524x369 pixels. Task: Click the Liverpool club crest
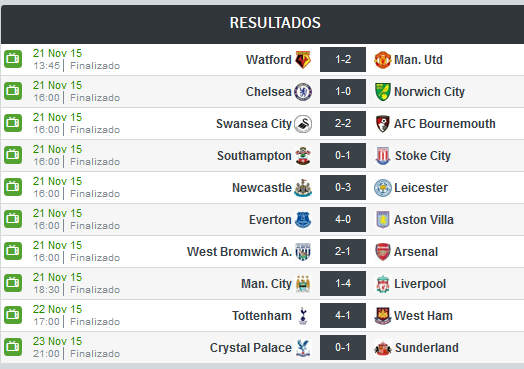[x=383, y=284]
